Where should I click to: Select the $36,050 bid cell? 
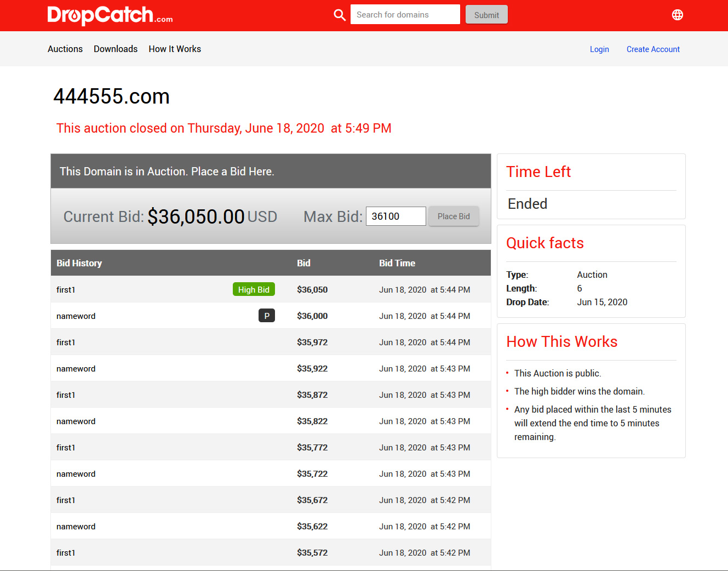pyautogui.click(x=312, y=289)
